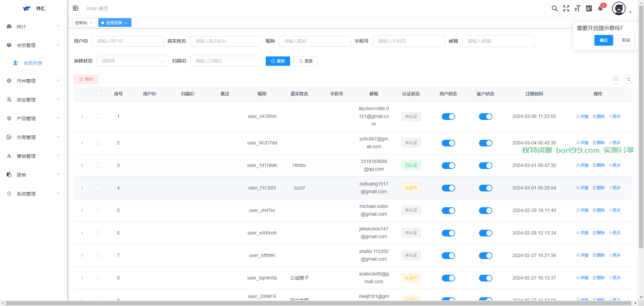
Task: Click the system management gear icon
Action: (9, 193)
